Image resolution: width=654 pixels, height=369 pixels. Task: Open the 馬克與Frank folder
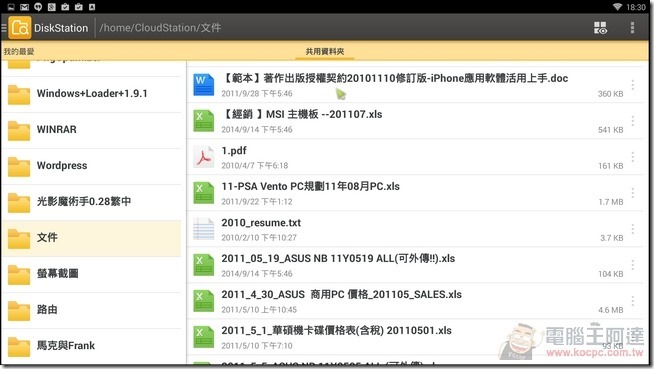coord(92,346)
